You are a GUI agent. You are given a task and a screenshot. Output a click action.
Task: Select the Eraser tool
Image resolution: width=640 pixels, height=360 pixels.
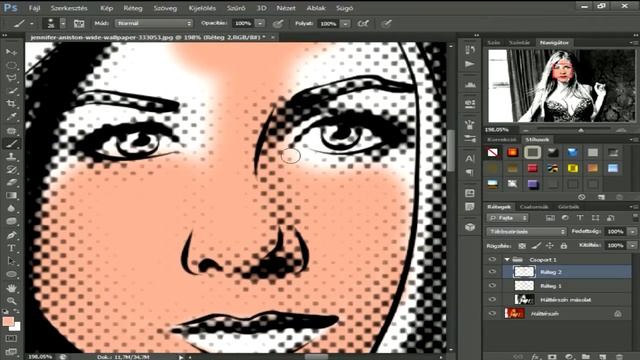(11, 182)
